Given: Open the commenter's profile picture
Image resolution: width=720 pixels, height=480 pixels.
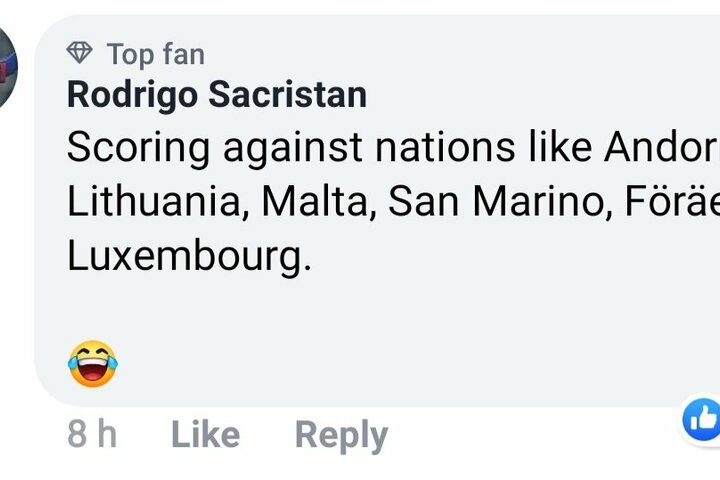Looking at the screenshot, I should [8, 65].
